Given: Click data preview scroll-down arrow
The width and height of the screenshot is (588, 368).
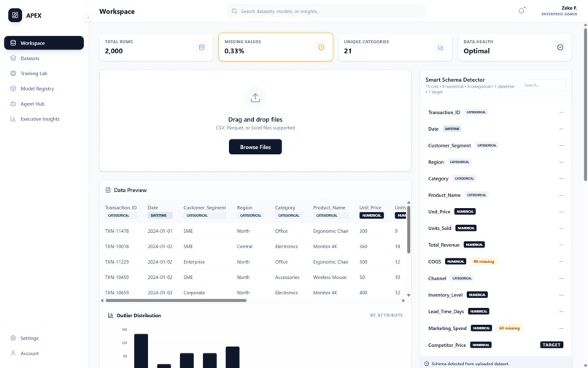Looking at the screenshot, I should pyautogui.click(x=409, y=295).
